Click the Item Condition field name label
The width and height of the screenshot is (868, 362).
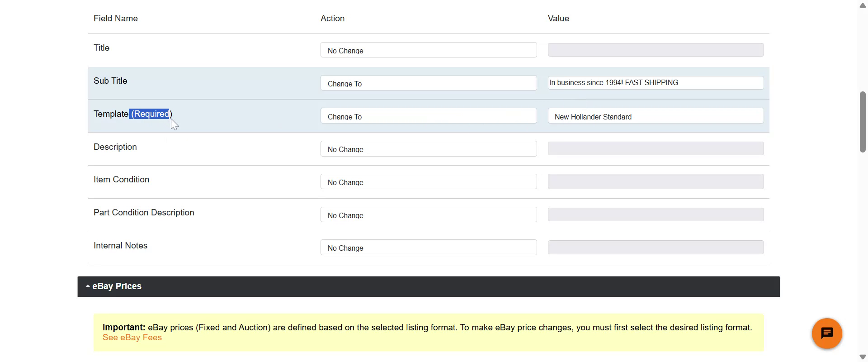[x=121, y=180]
